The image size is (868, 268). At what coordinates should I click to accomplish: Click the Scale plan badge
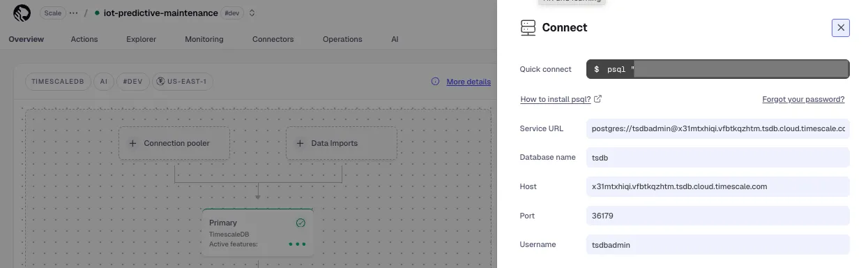pyautogui.click(x=53, y=13)
